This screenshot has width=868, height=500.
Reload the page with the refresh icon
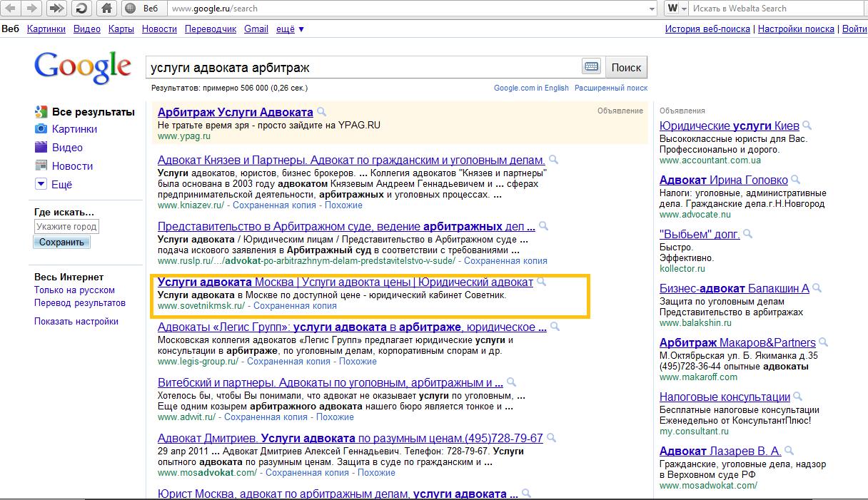click(81, 9)
